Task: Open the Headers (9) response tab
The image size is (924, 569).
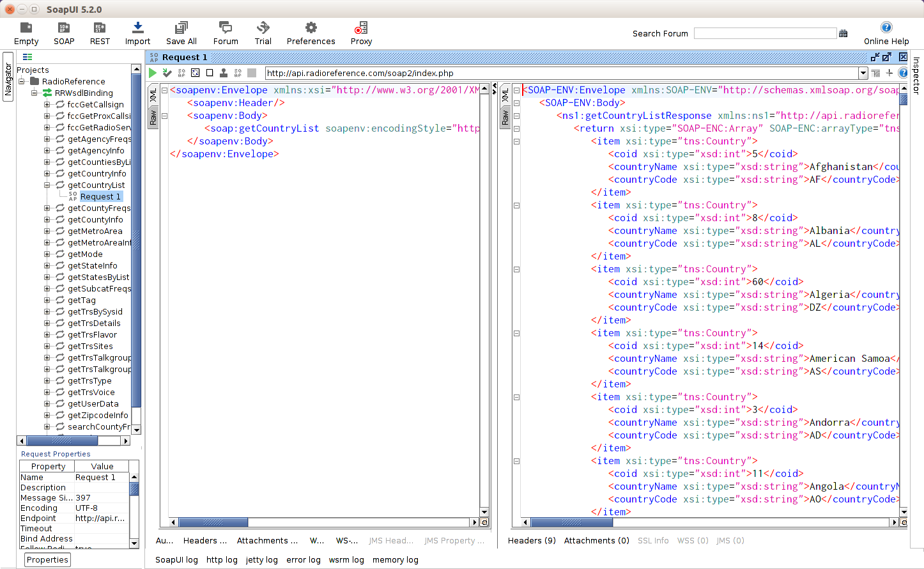Action: pos(532,541)
